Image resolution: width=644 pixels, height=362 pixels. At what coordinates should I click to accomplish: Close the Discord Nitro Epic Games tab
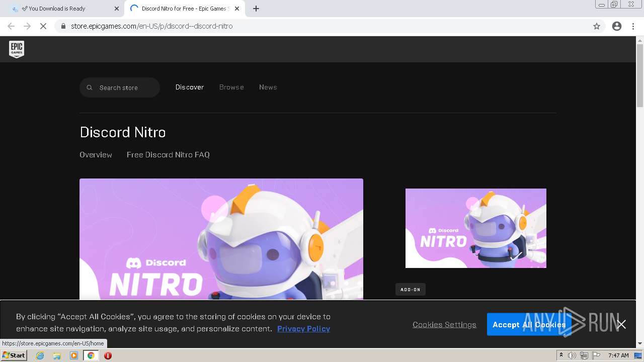click(x=237, y=9)
